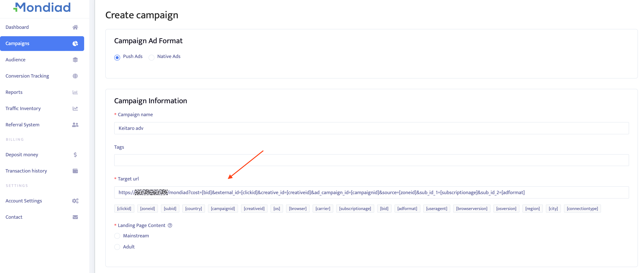Select the Adult landing page option
Screen dimensions: 644x273
point(117,247)
